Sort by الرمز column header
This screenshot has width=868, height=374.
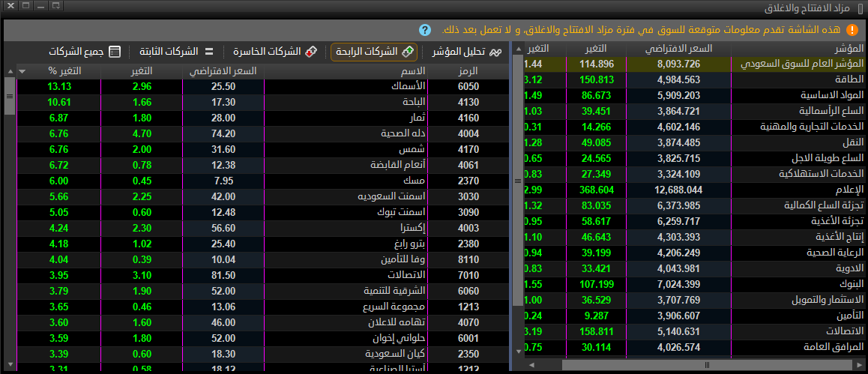tap(468, 70)
